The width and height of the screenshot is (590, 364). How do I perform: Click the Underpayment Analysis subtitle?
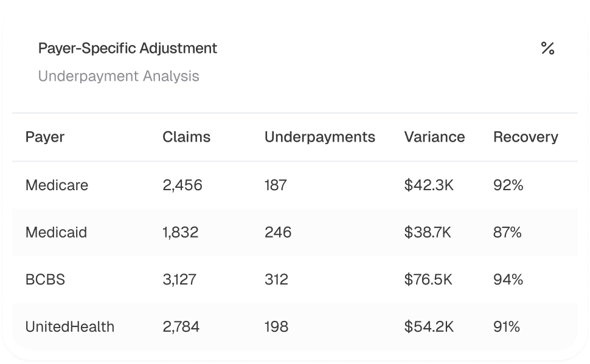pyautogui.click(x=119, y=77)
